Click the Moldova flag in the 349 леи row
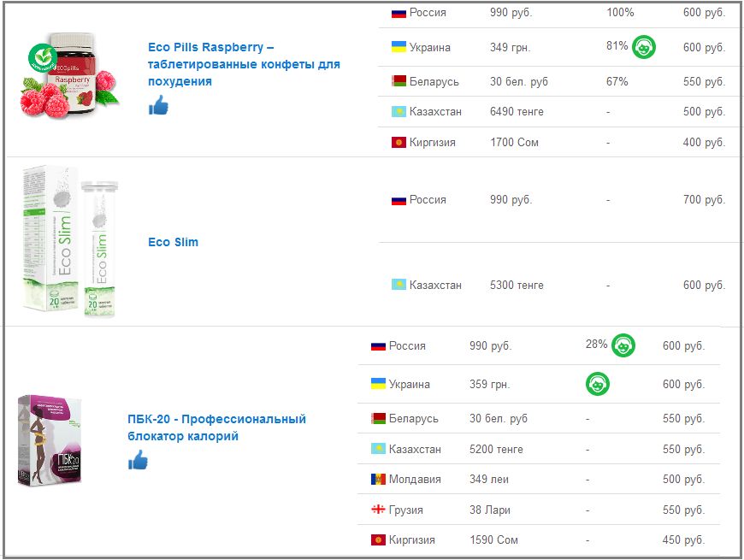744x560 pixels. pyautogui.click(x=378, y=479)
